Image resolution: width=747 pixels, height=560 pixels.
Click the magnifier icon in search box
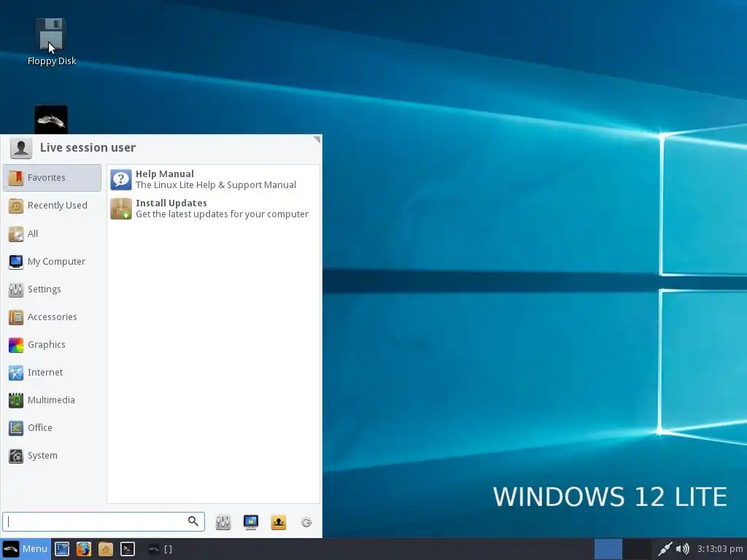pos(193,521)
